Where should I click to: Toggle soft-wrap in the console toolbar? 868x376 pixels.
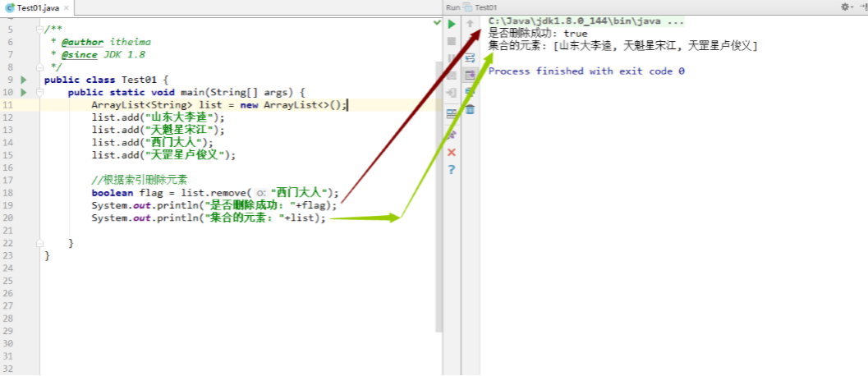470,57
